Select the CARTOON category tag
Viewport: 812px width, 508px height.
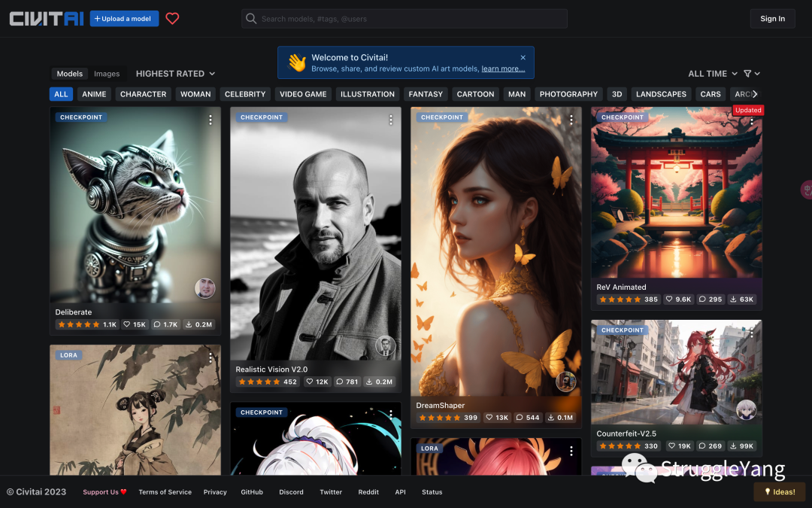click(475, 94)
